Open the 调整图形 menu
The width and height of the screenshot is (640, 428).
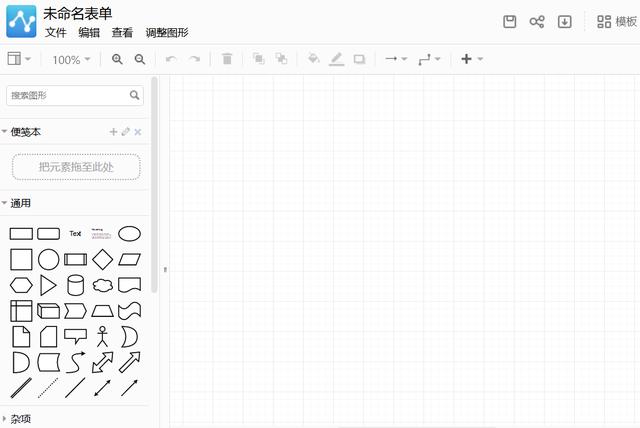[167, 32]
